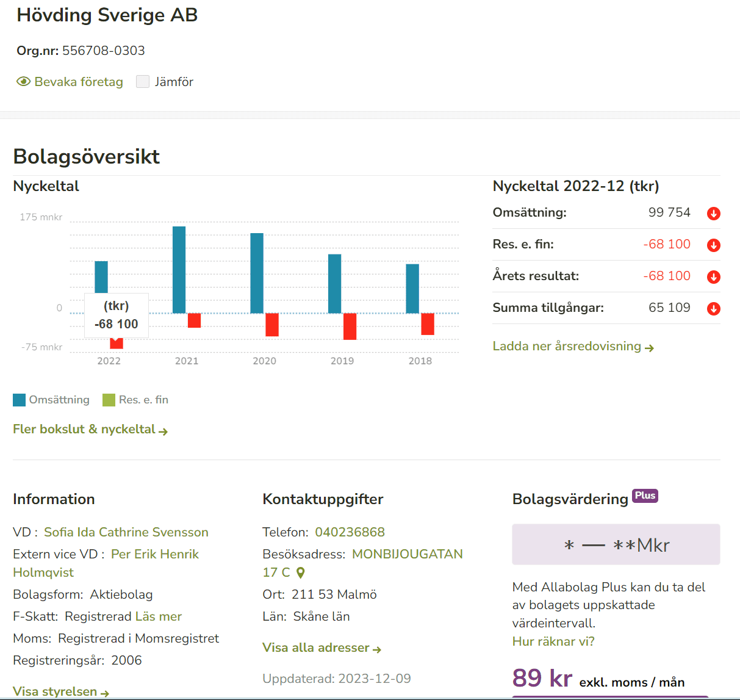The image size is (740, 700).
Task: Click the Ort 211 53 Malmö text
Action: point(320,594)
